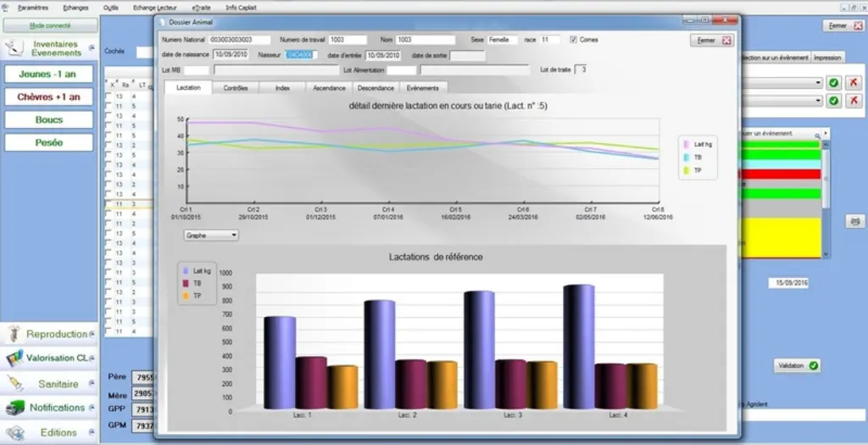Click the application icon left of Paramètres

click(x=6, y=7)
